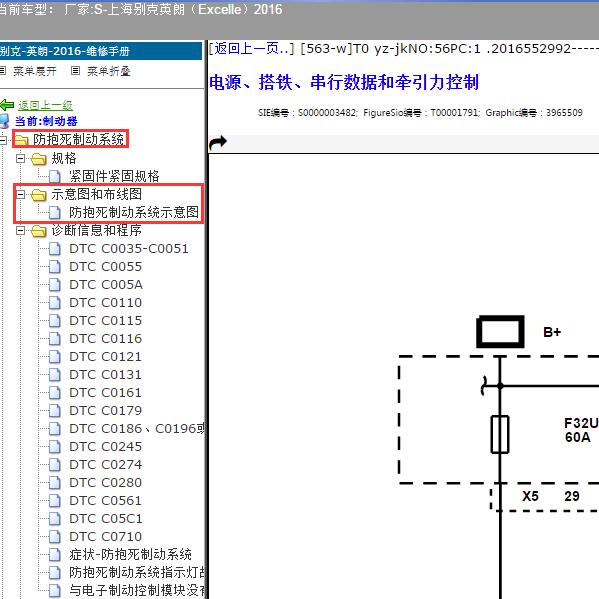Click the DTC C0186 page icon

click(x=55, y=429)
